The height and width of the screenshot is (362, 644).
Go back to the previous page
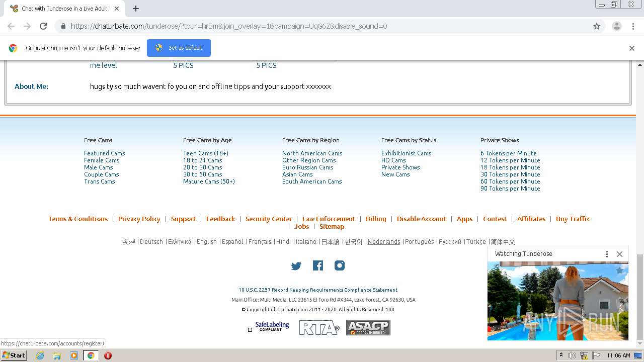pyautogui.click(x=11, y=26)
